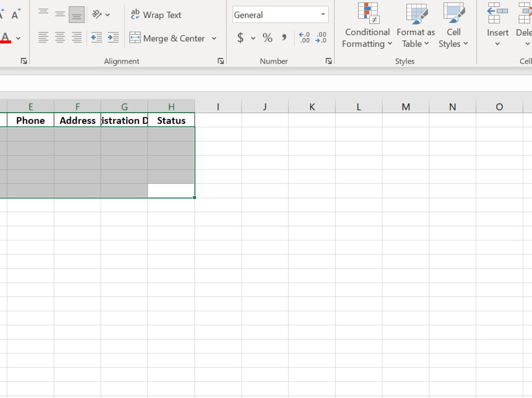Open Font settings dialog launcher
This screenshot has width=532, height=398.
click(24, 61)
